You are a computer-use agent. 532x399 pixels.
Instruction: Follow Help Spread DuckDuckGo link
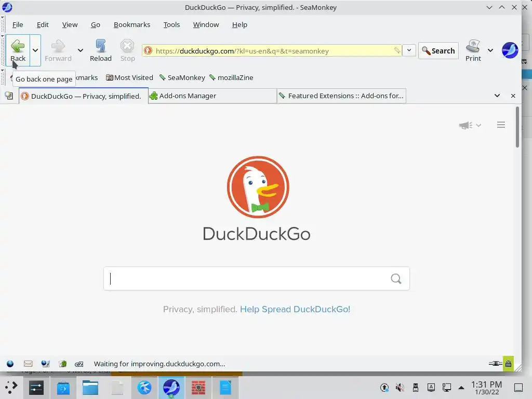[295, 310]
